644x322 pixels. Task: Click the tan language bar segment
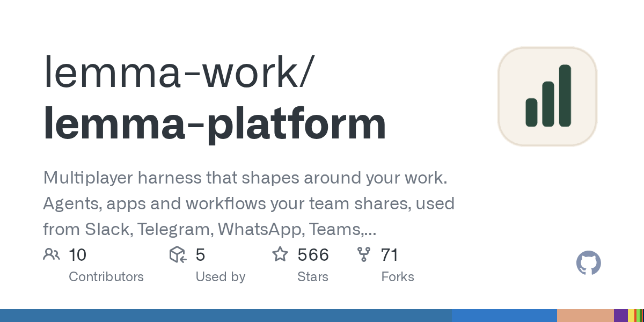pyautogui.click(x=586, y=316)
